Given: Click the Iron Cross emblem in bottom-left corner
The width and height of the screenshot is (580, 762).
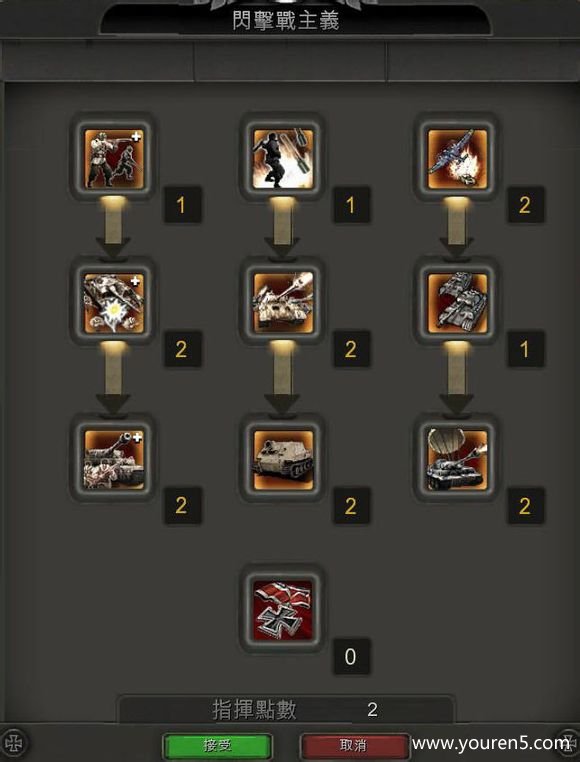Looking at the screenshot, I should (16, 744).
